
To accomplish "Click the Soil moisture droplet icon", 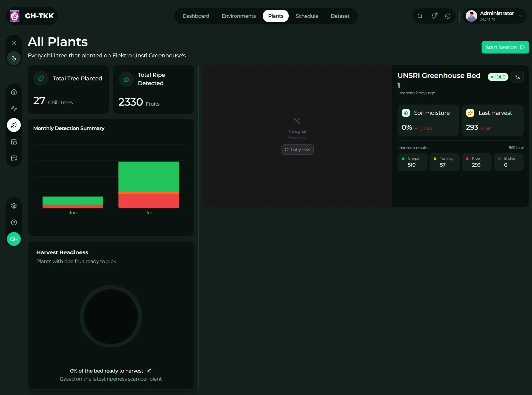I will pyautogui.click(x=406, y=113).
